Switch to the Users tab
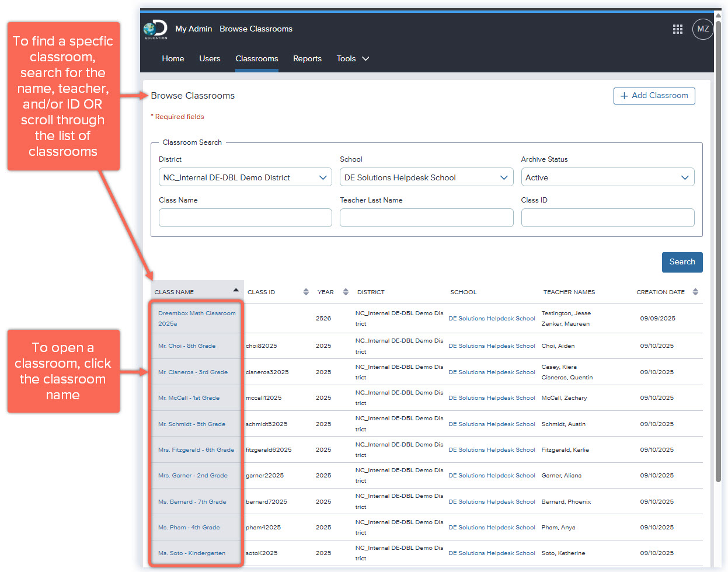 coord(210,58)
